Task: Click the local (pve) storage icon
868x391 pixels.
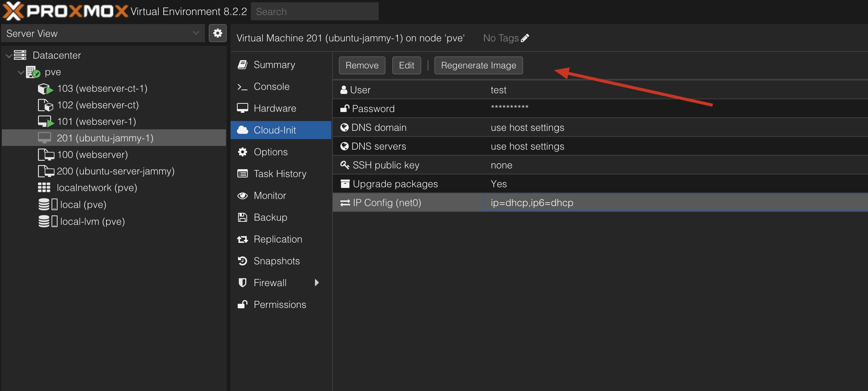Action: pyautogui.click(x=48, y=205)
